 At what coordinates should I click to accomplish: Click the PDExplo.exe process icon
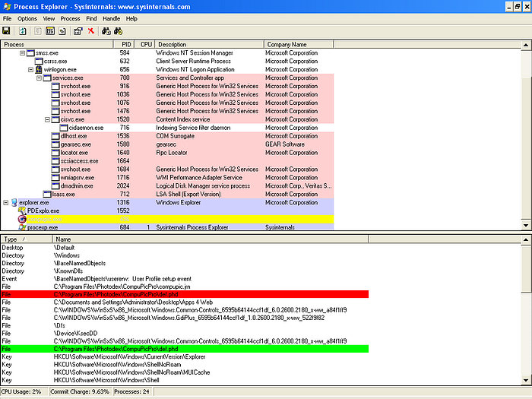pos(22,211)
